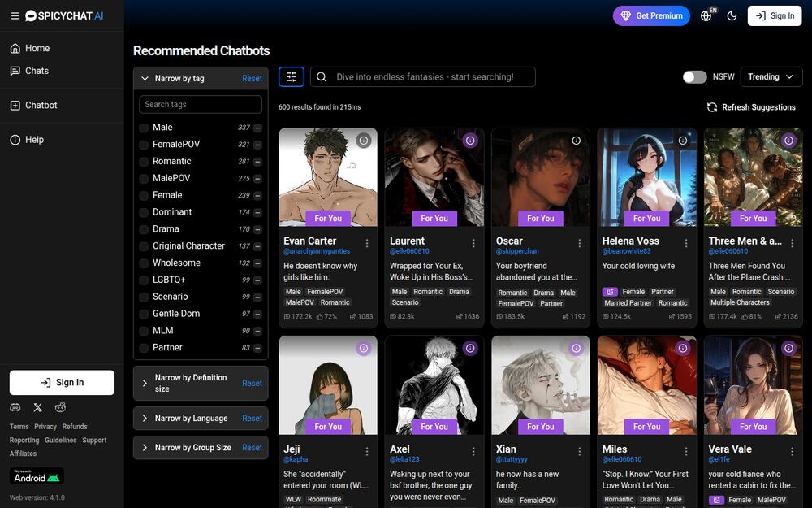Open Reddit icon in sidebar footer

(60, 407)
